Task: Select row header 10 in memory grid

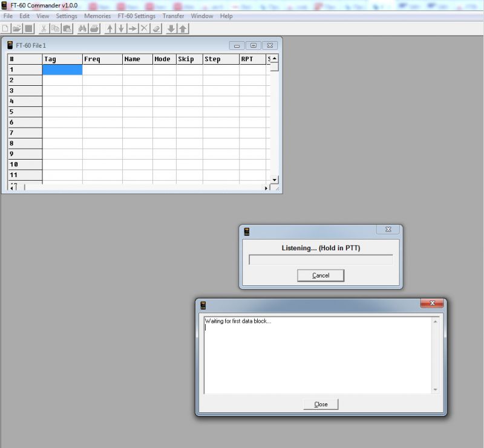Action: (x=25, y=164)
